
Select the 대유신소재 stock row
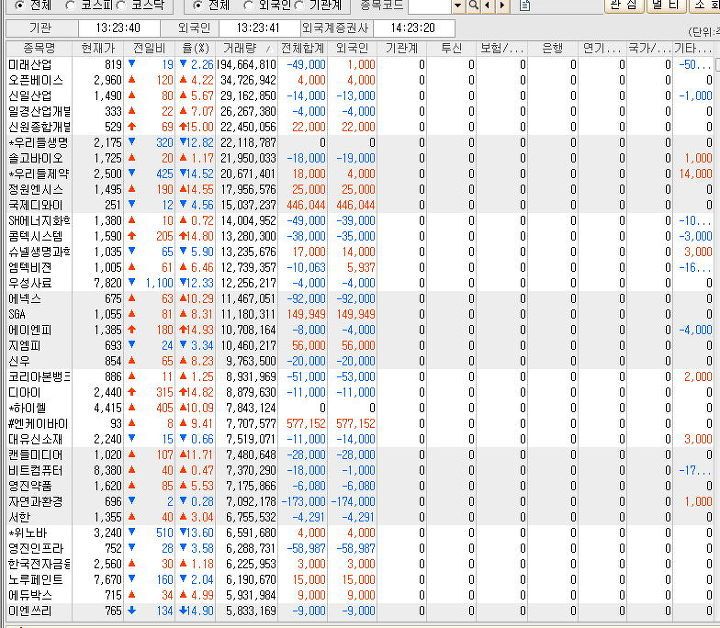[361, 439]
